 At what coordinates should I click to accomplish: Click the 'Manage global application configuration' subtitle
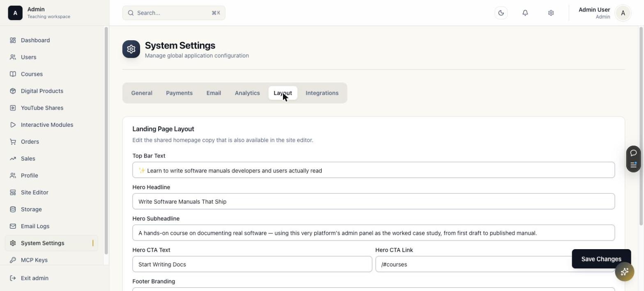(x=197, y=55)
